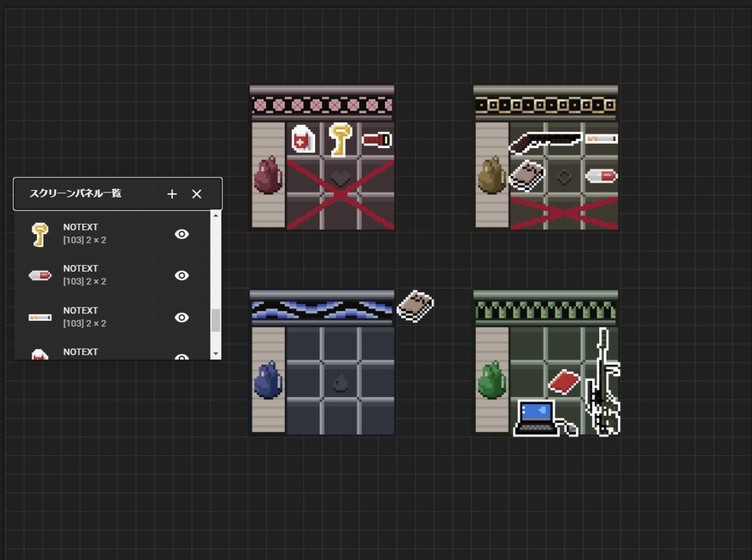Click the green triangle pattern header
Viewport: 752px width, 560px height.
[x=546, y=310]
